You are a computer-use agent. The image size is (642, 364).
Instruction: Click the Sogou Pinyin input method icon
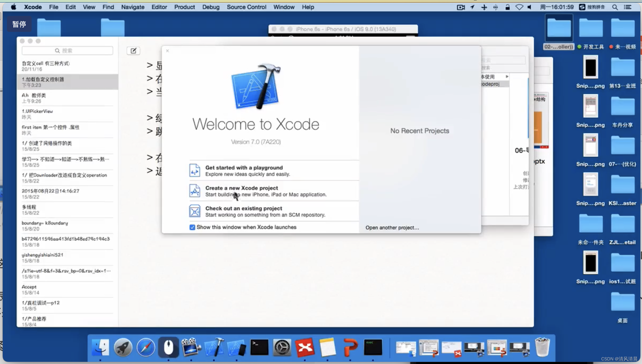tap(582, 7)
